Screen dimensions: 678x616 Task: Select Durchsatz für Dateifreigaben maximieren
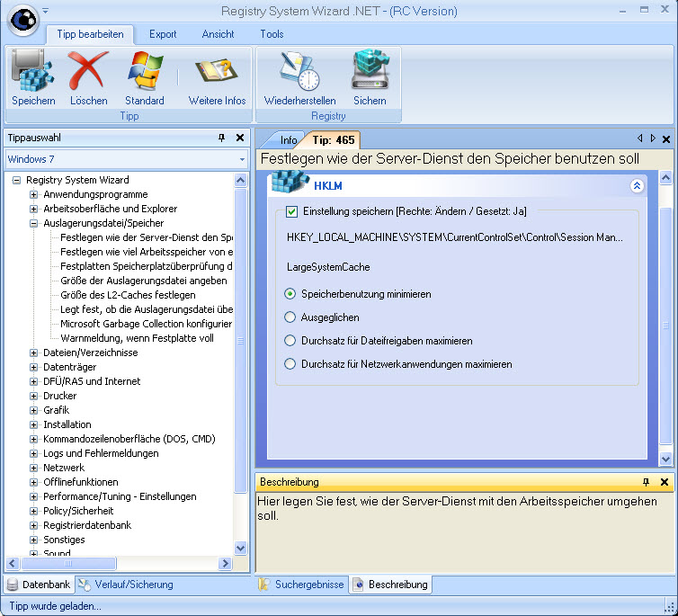(x=290, y=341)
